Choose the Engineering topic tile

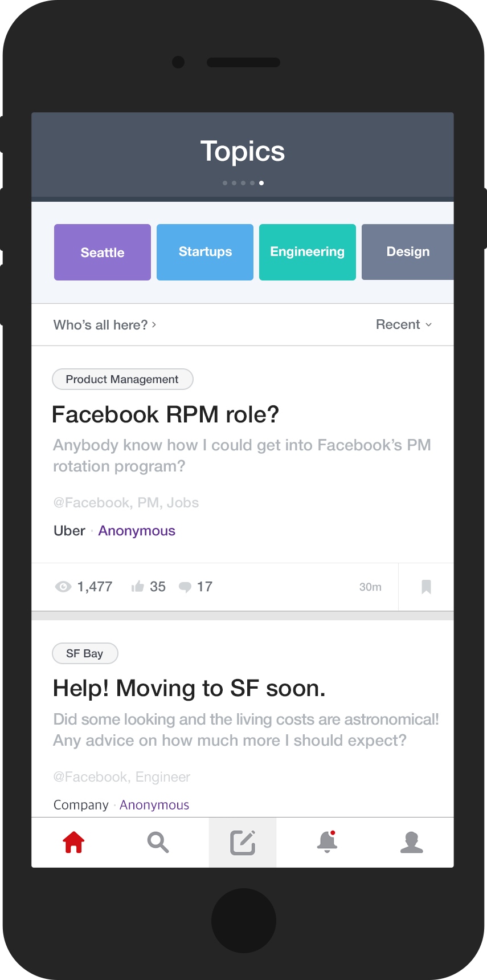coord(308,252)
